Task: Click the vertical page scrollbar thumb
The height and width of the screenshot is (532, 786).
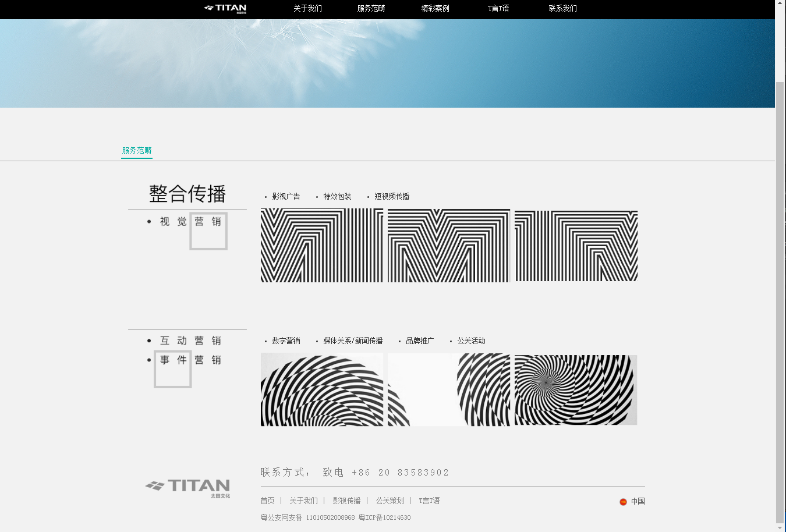Action: 780,303
